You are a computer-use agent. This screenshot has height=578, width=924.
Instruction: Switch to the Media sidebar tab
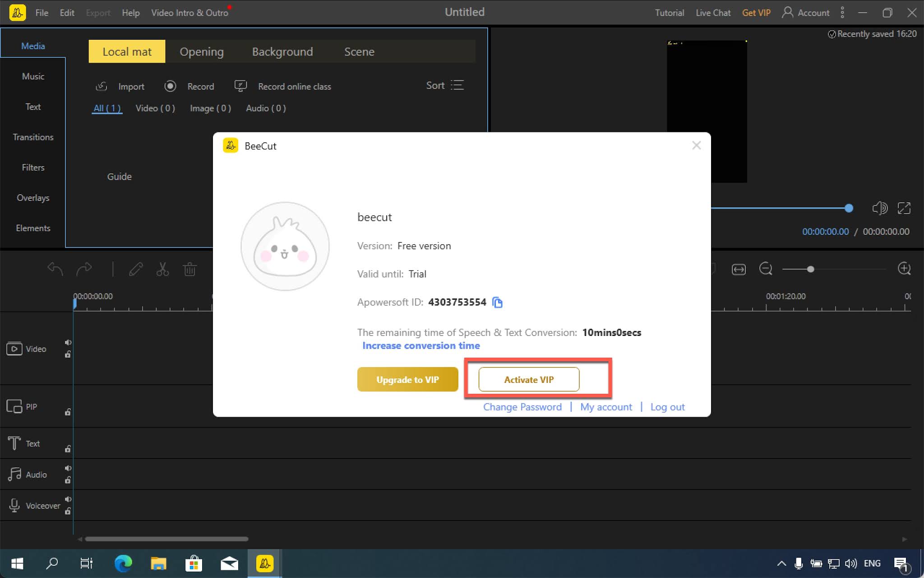[33, 46]
